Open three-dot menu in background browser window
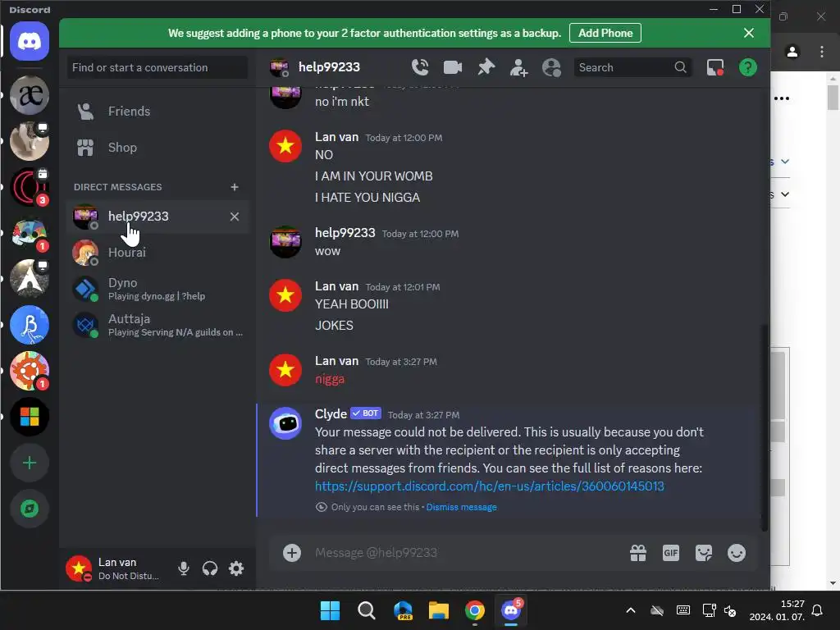The width and height of the screenshot is (840, 630). [822, 52]
